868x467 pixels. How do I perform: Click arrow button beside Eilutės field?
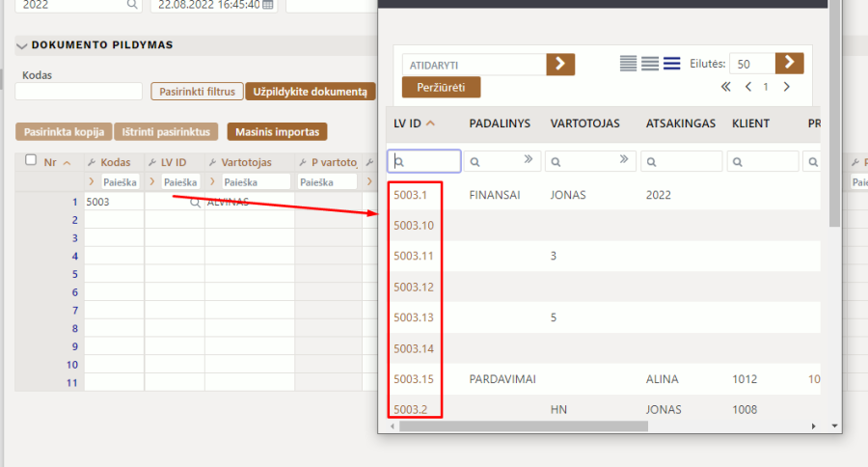[x=789, y=63]
